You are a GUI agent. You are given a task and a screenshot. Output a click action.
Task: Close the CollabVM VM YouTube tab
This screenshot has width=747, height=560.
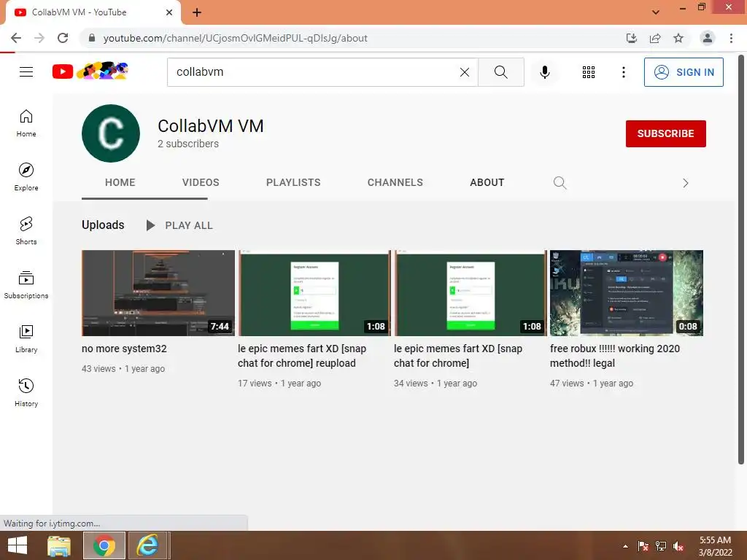coord(169,12)
